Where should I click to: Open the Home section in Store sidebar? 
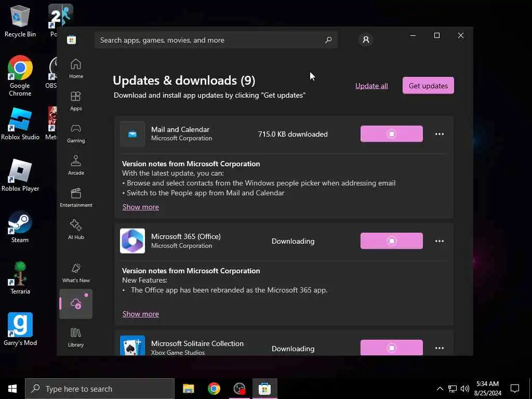tap(76, 69)
